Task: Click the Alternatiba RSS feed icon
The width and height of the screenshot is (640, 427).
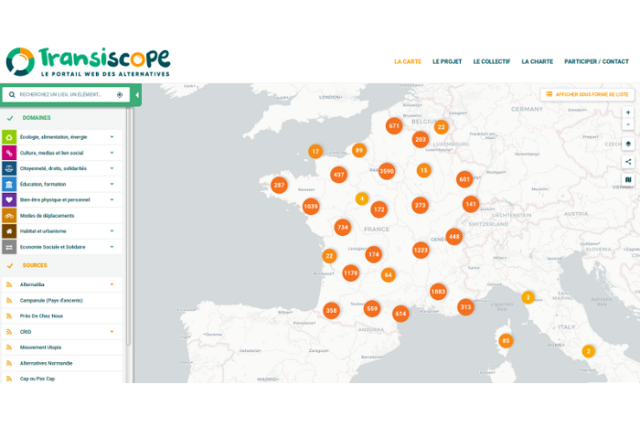Action: click(x=9, y=285)
